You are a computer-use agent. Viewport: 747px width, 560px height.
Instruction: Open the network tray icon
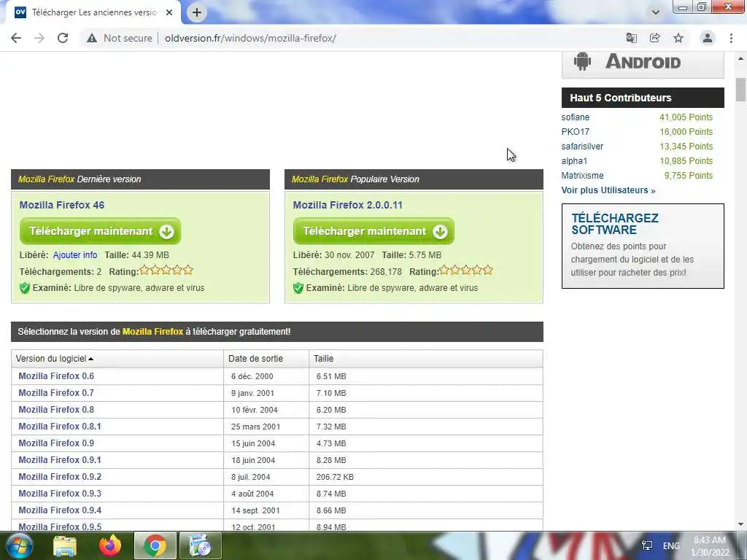[647, 545]
